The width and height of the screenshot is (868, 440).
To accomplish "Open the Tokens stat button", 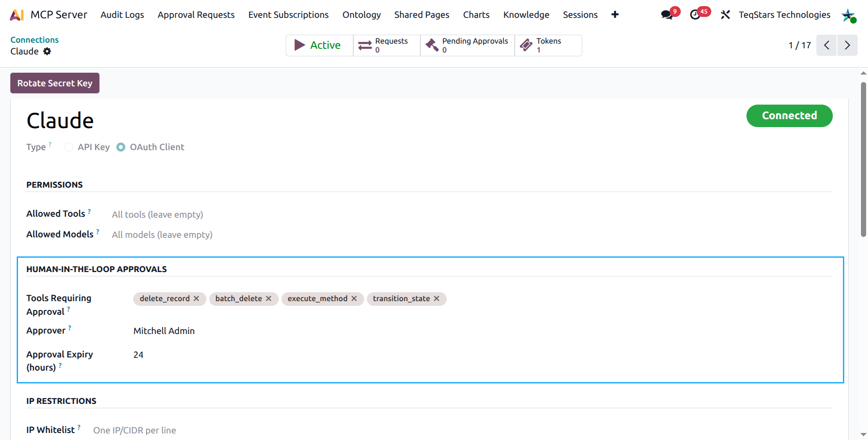I will pos(548,46).
